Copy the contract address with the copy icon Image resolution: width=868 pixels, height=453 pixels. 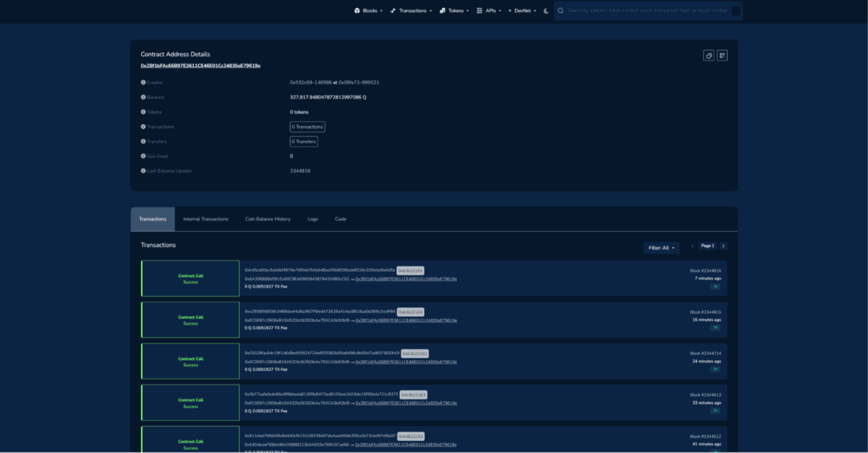709,56
